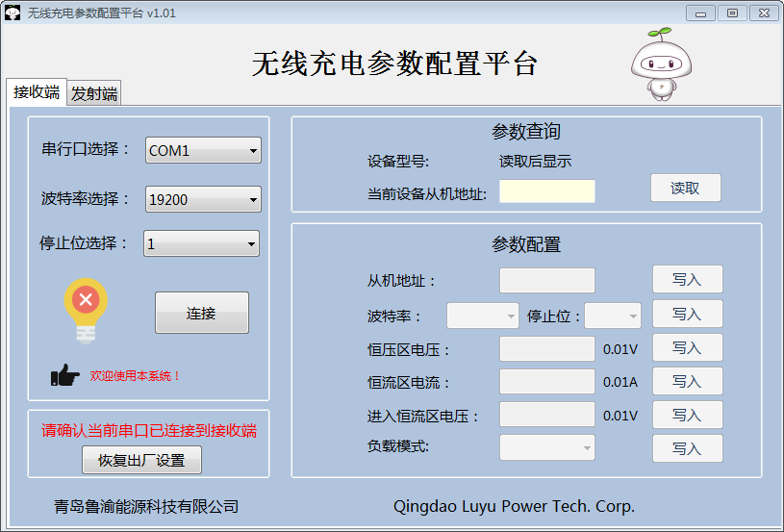The image size is (784, 532).
Task: Expand the 19200 baud rate dropdown
Action: (x=203, y=200)
